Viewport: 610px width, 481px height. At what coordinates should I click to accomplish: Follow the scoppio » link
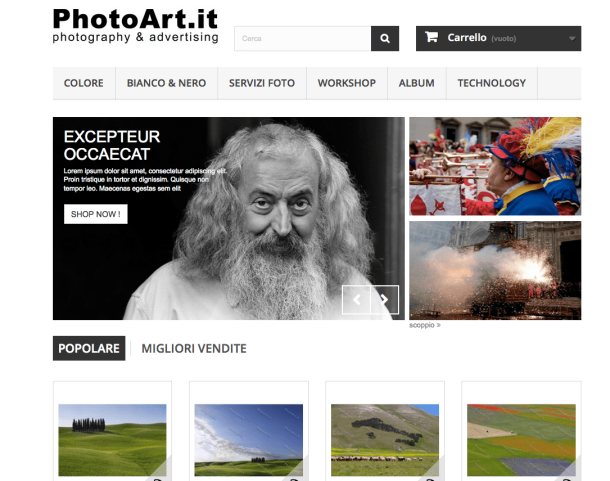pyautogui.click(x=425, y=325)
